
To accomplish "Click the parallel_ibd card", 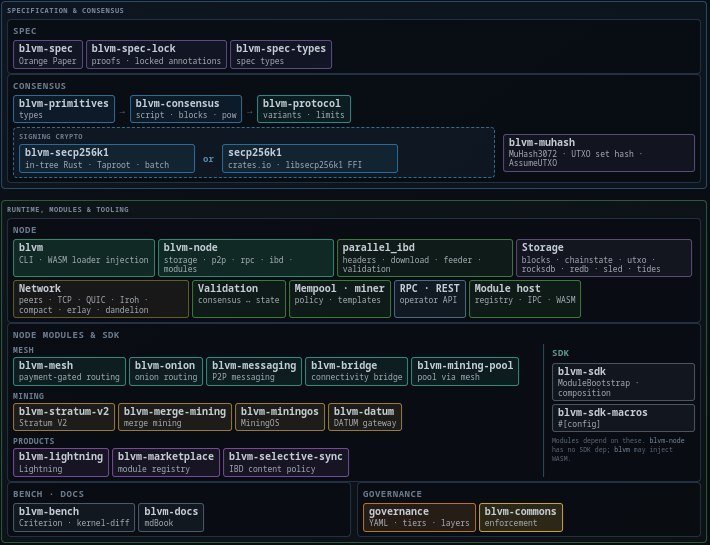I will point(425,258).
